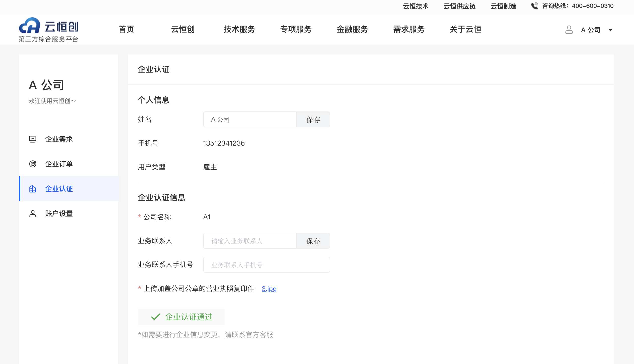Open the 3.jpg license file link
The width and height of the screenshot is (634, 364).
coord(269,289)
